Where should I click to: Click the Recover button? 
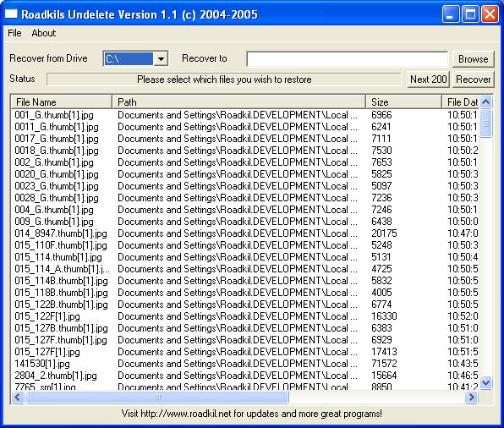click(473, 80)
